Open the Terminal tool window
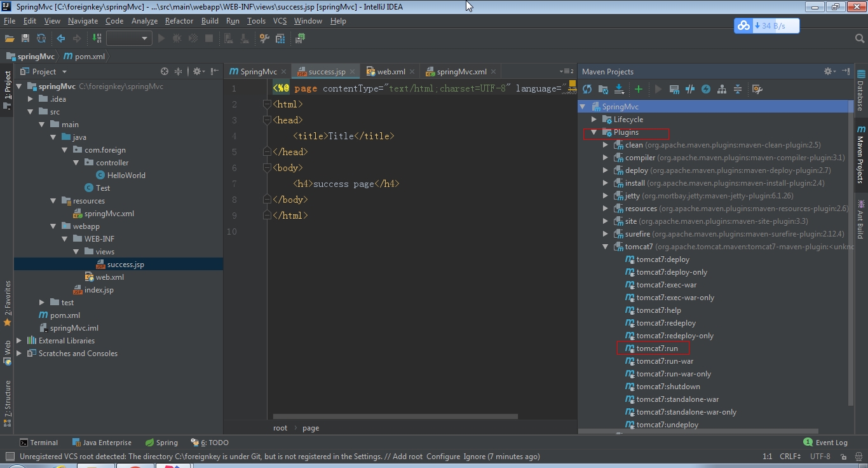 click(39, 443)
